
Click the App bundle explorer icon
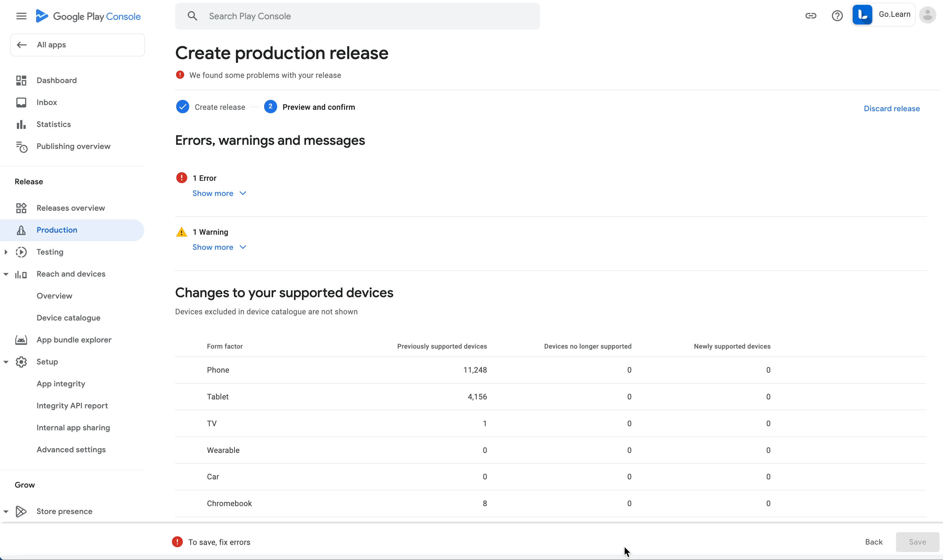point(21,340)
